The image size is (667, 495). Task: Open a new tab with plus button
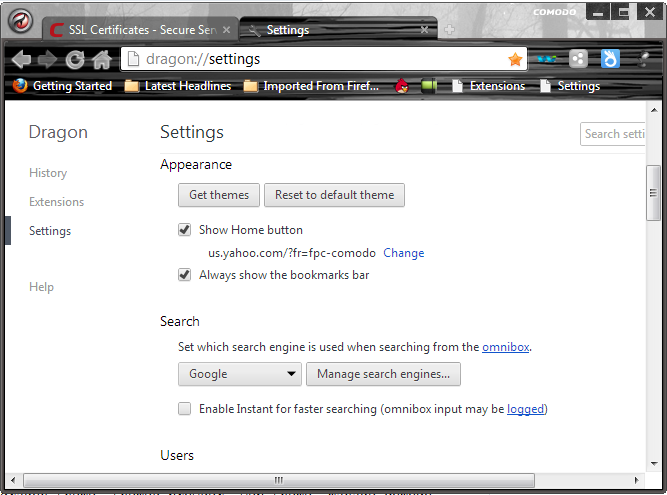tap(449, 29)
